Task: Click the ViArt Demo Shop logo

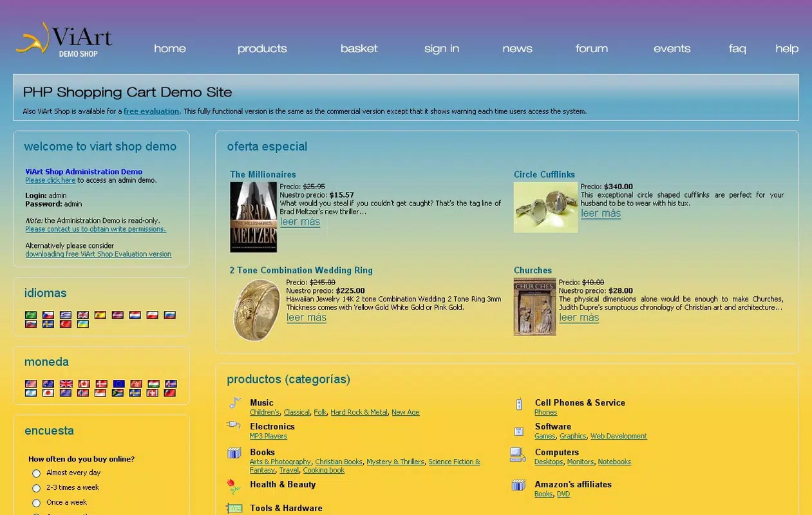Action: 63,40
